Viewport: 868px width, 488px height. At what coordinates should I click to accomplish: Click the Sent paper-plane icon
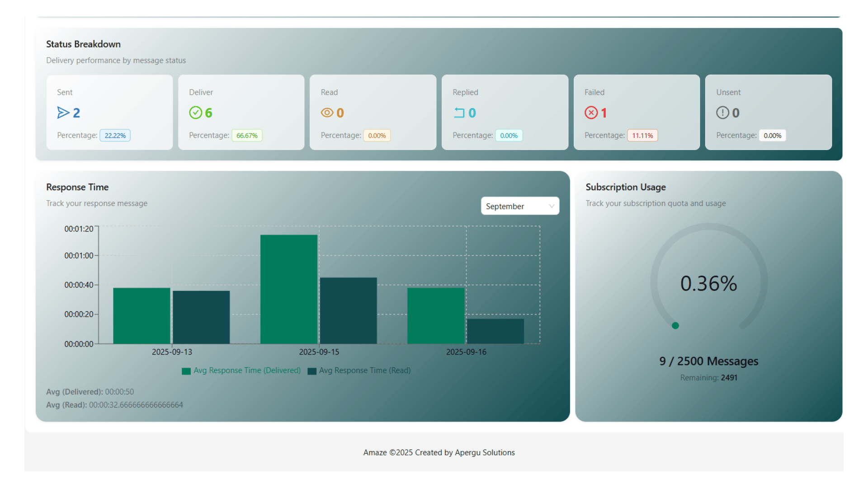(x=63, y=113)
